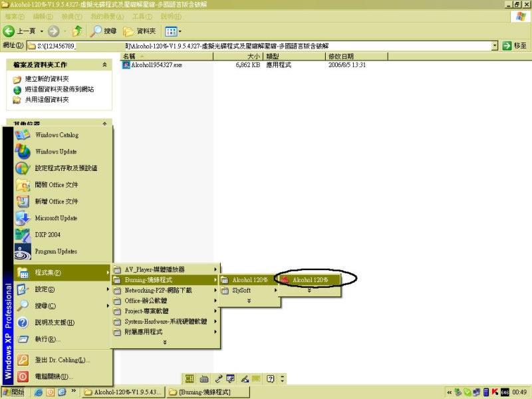Click the keyboard input method icon
This screenshot has width=532, height=399.
coord(204,378)
